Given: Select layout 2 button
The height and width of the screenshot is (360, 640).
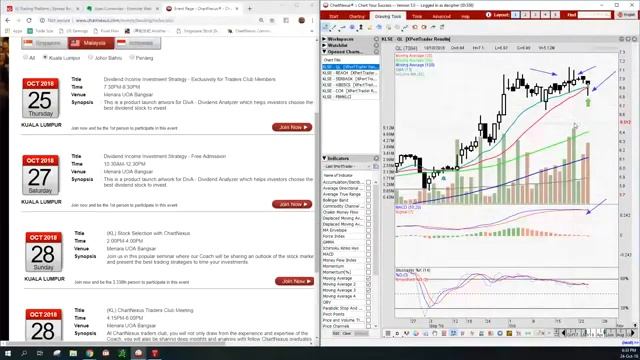Looking at the screenshot, I should [x=525, y=15].
